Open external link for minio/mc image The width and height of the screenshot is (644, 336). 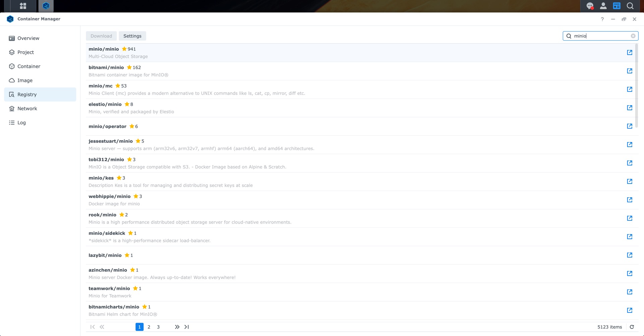[x=630, y=89]
